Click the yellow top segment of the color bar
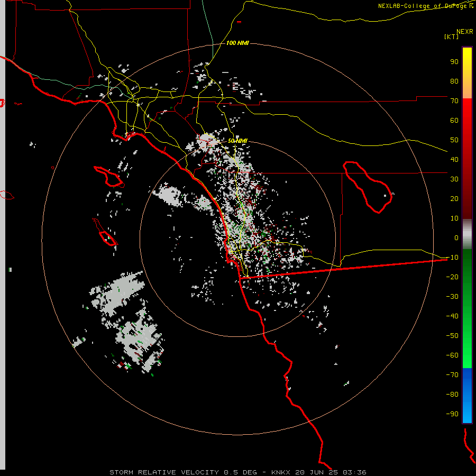The image size is (476, 476). coord(467,73)
